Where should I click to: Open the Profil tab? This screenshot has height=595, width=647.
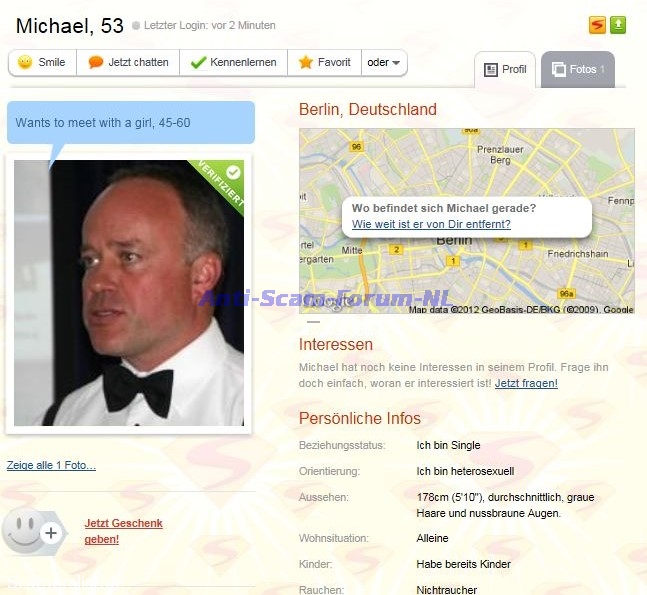[505, 69]
